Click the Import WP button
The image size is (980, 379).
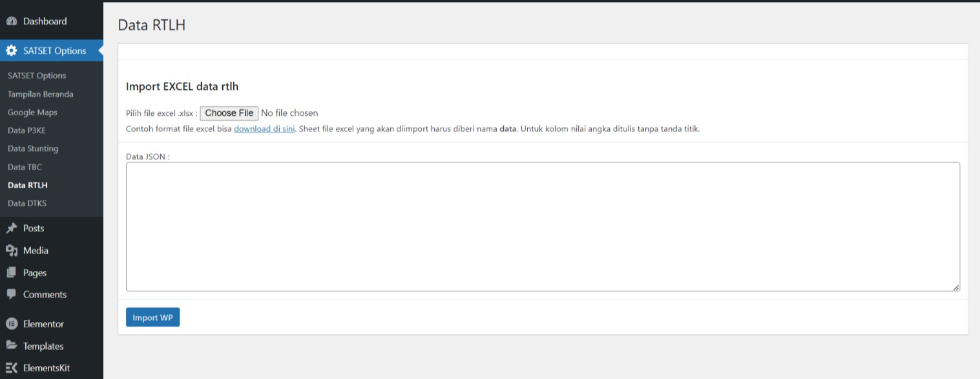(x=152, y=318)
